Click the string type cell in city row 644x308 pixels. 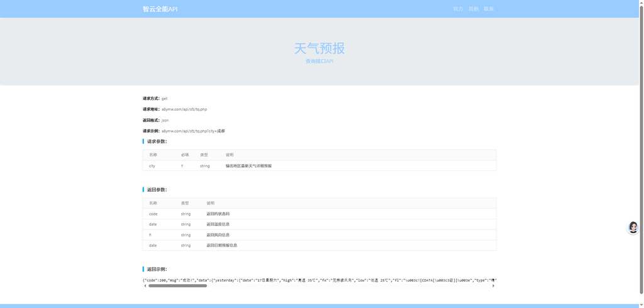click(204, 166)
